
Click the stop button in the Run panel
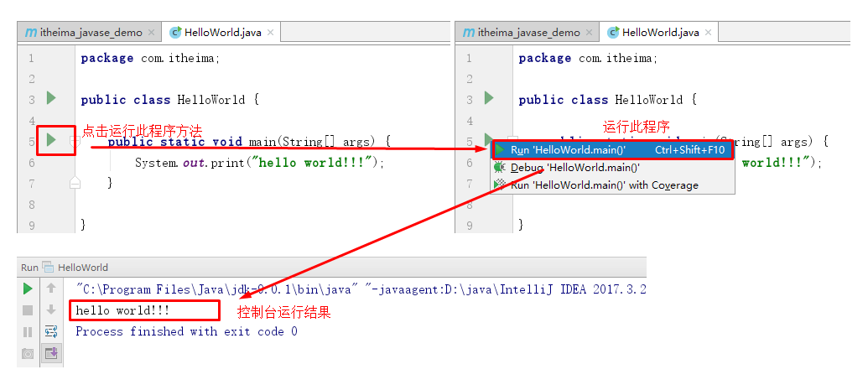point(28,310)
